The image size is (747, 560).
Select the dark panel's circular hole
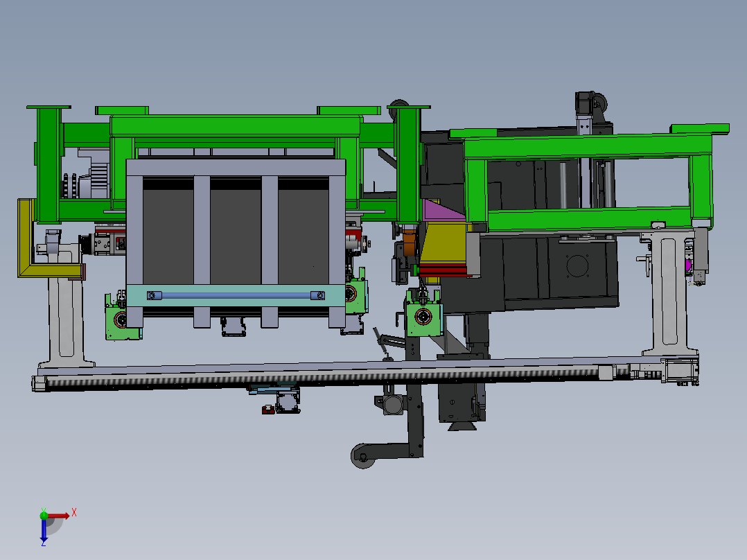pos(577,266)
